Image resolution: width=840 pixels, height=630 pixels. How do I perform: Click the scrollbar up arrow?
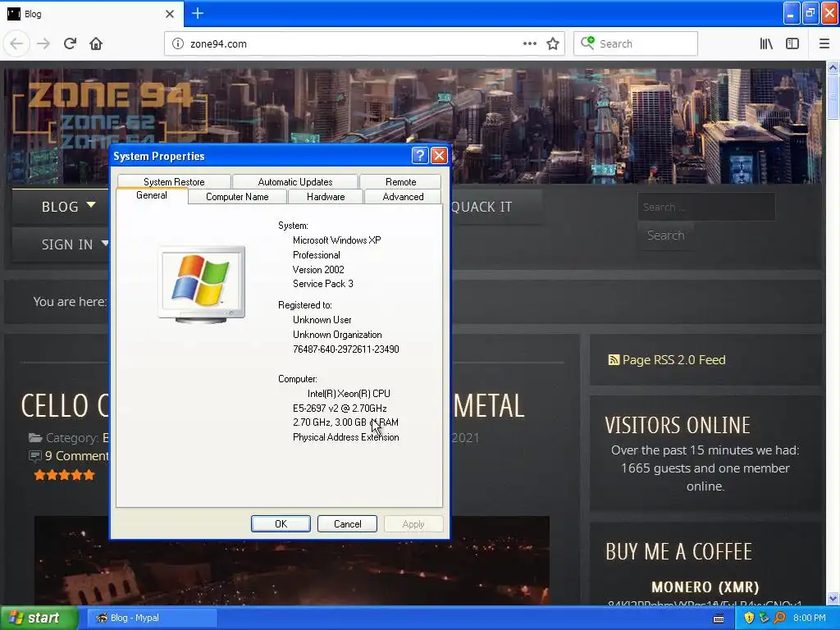[833, 67]
